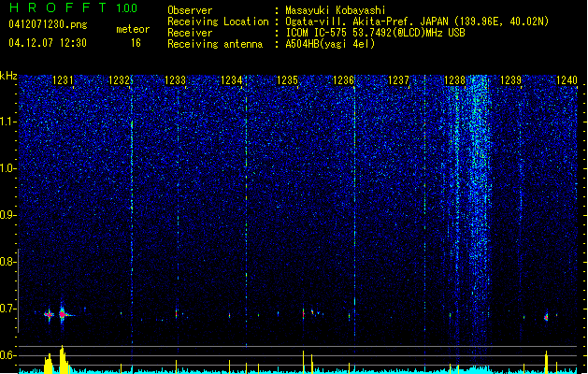Click the HROFFT 1.0.0 title text
Screen dimensions: 588x374
[74, 7]
